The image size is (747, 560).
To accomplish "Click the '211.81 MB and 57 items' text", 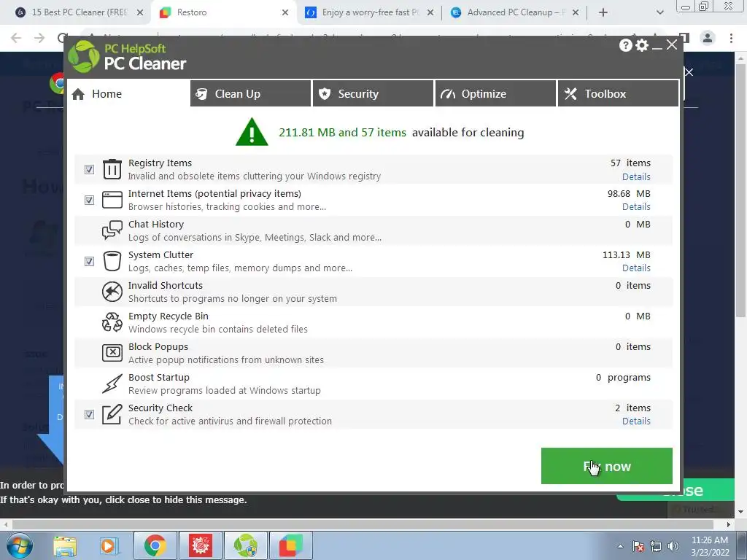I will click(342, 133).
